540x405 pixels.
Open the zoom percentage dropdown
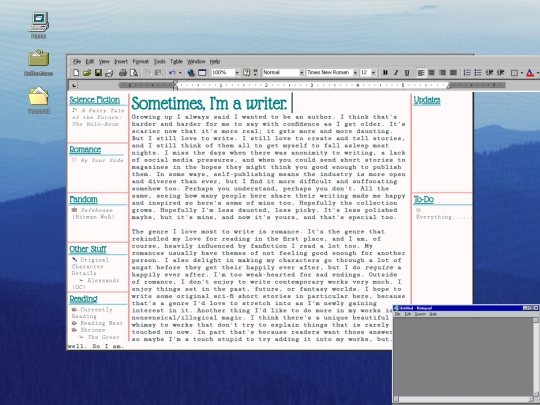pos(237,73)
